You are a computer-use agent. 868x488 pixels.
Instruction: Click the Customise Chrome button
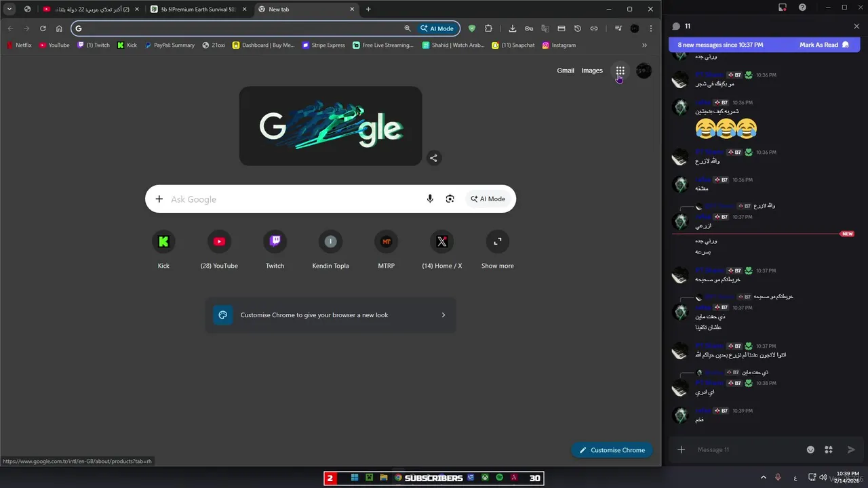[x=612, y=450]
